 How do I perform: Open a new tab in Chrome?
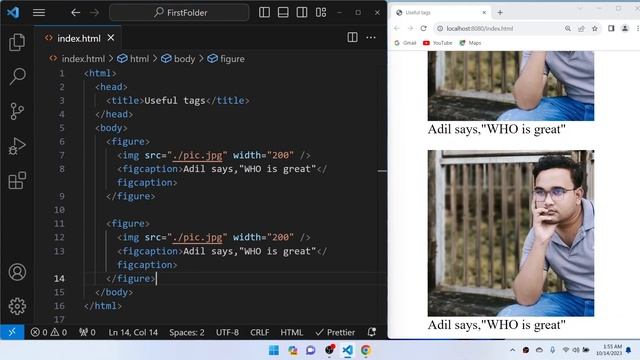pyautogui.click(x=500, y=13)
